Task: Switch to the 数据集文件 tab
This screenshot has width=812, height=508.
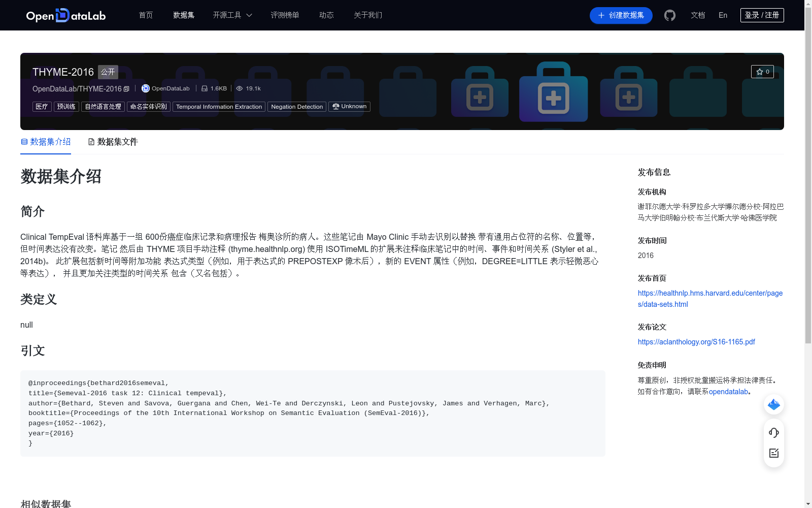Action: 113,142
